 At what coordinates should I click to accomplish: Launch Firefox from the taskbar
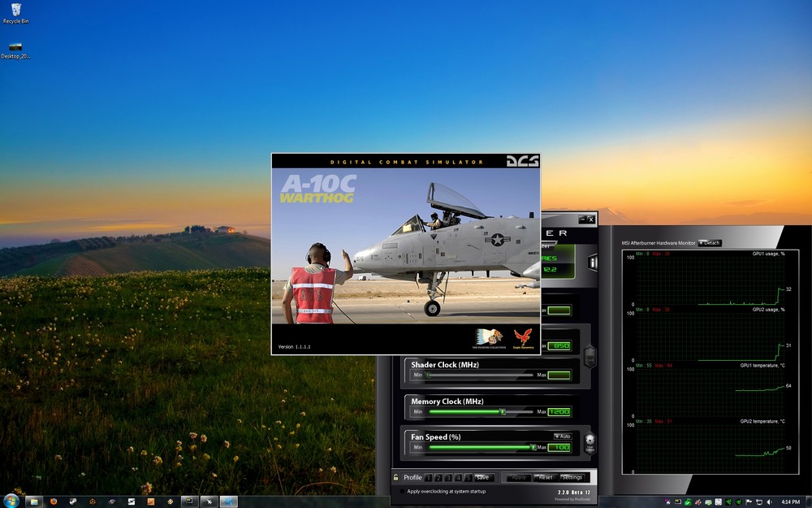[x=54, y=501]
